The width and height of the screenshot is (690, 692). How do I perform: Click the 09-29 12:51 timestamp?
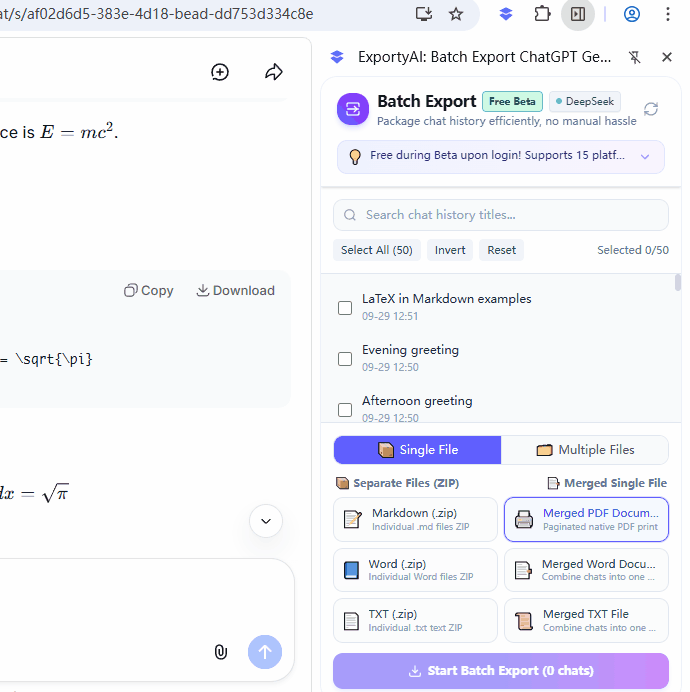pos(390,316)
